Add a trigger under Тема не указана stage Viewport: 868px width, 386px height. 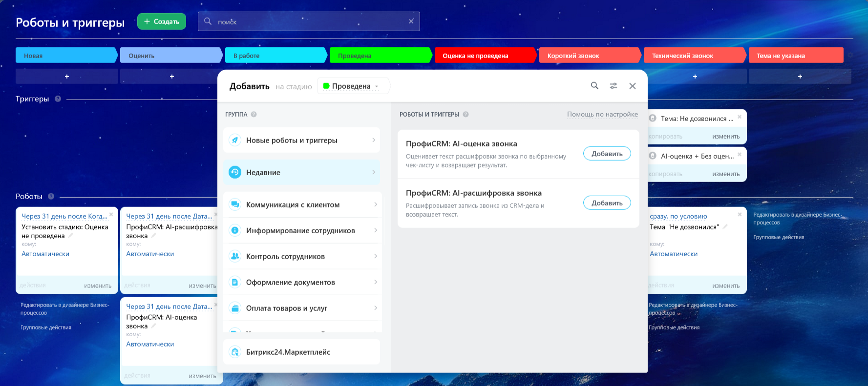tap(800, 76)
